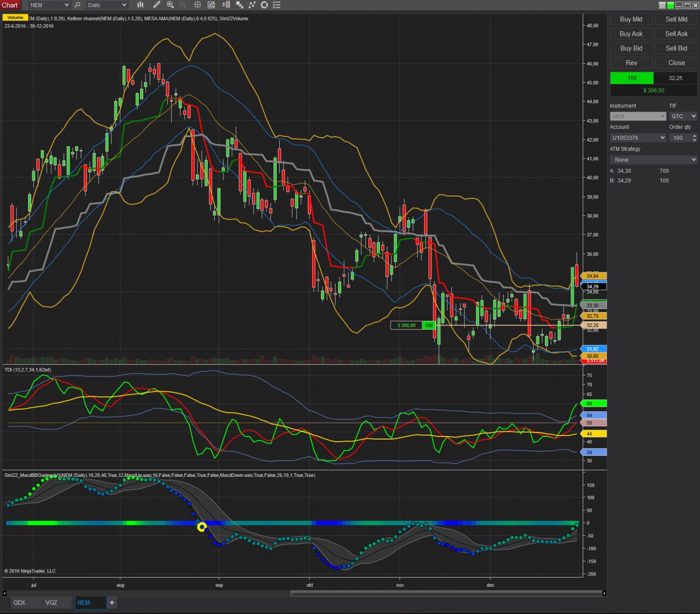The width and height of the screenshot is (700, 614).
Task: Open the bar type chart style icon
Action: point(140,5)
